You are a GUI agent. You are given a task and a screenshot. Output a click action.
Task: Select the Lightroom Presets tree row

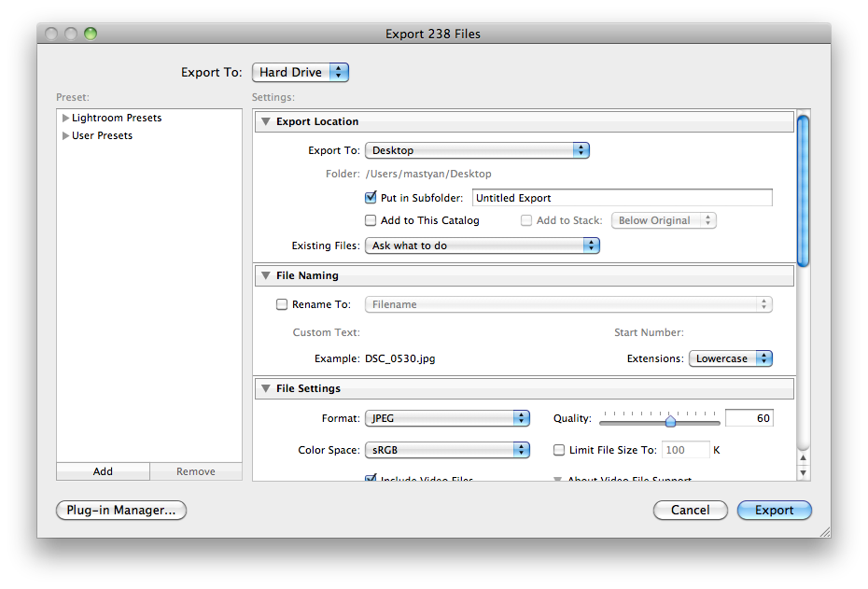149,118
